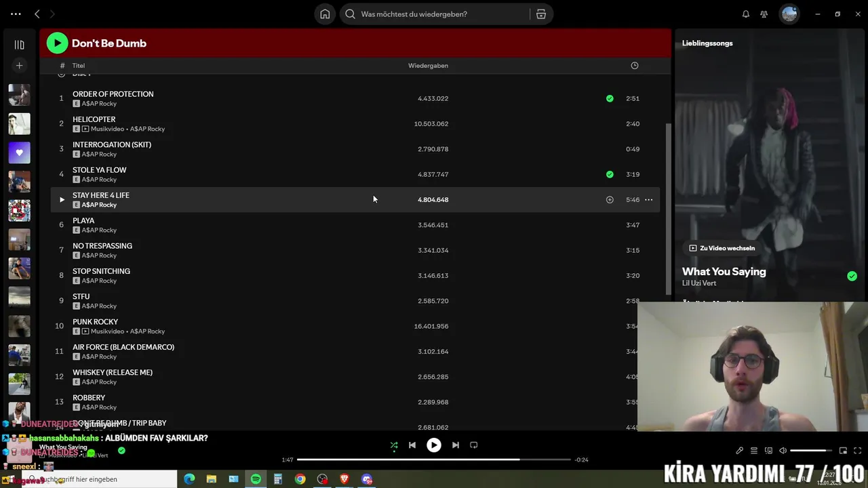This screenshot has width=868, height=488.
Task: Go back with the left arrow
Action: [x=37, y=14]
